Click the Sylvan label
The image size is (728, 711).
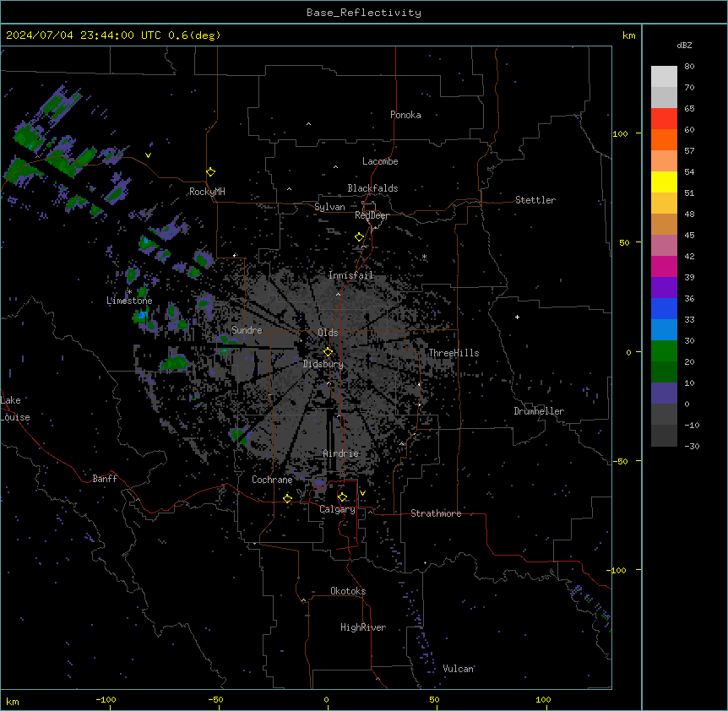pos(329,207)
